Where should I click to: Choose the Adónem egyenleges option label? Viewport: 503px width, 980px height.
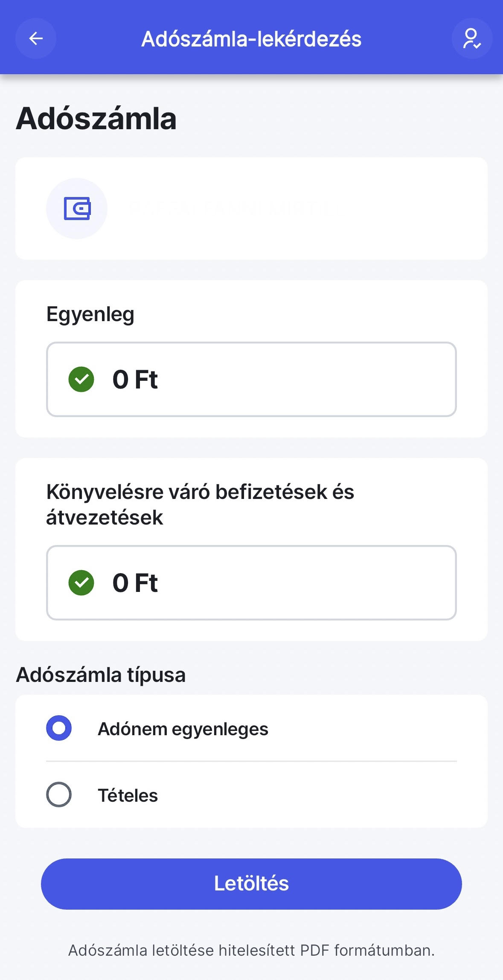coord(183,729)
